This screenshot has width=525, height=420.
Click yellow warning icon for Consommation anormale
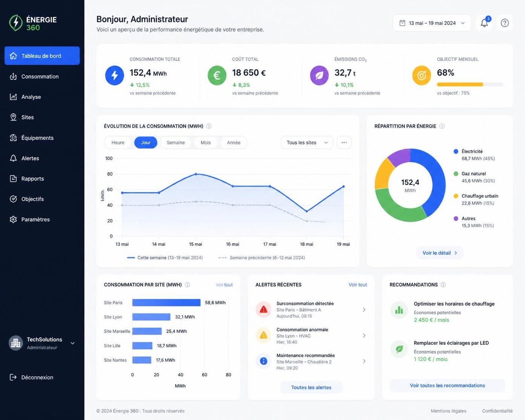coord(264,335)
